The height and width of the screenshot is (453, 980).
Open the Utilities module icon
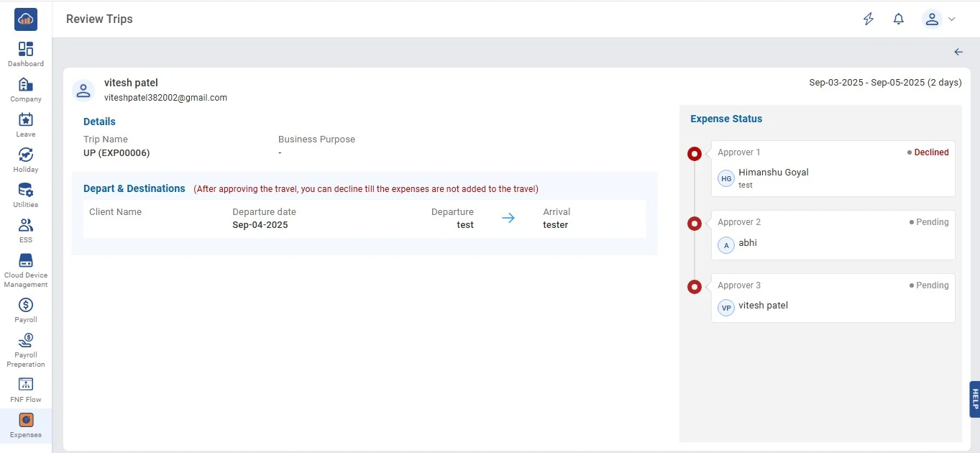point(26,191)
